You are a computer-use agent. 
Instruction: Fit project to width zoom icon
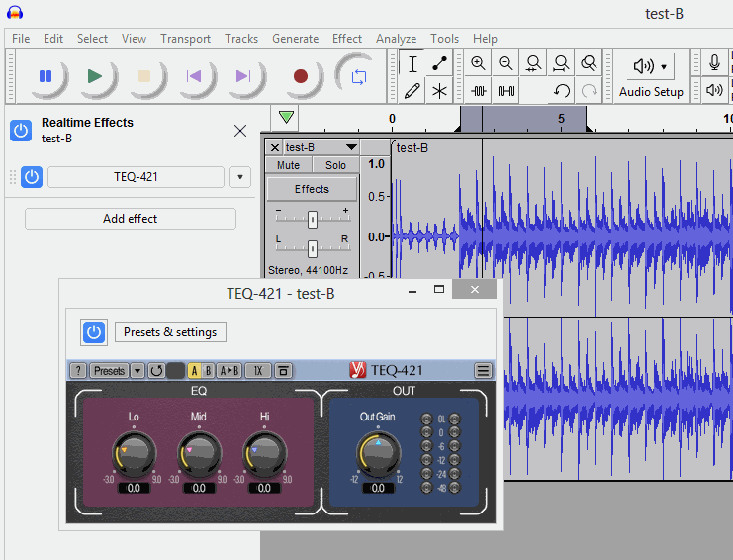pos(561,63)
